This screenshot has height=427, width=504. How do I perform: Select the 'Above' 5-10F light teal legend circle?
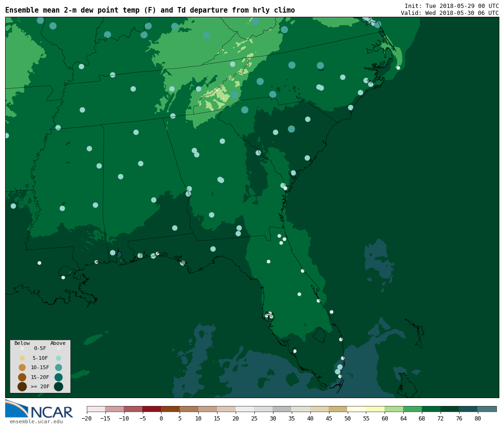(58, 358)
